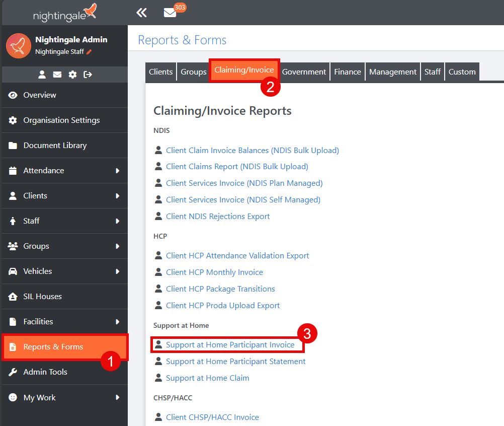The image size is (504, 426).
Task: Select the Claiming/Invoice tab
Action: 244,70
